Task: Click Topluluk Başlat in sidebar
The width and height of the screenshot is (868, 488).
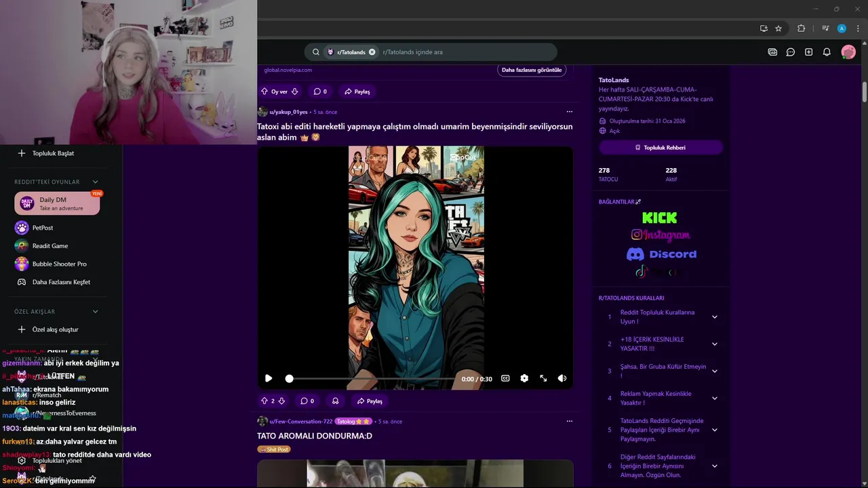Action: point(53,153)
